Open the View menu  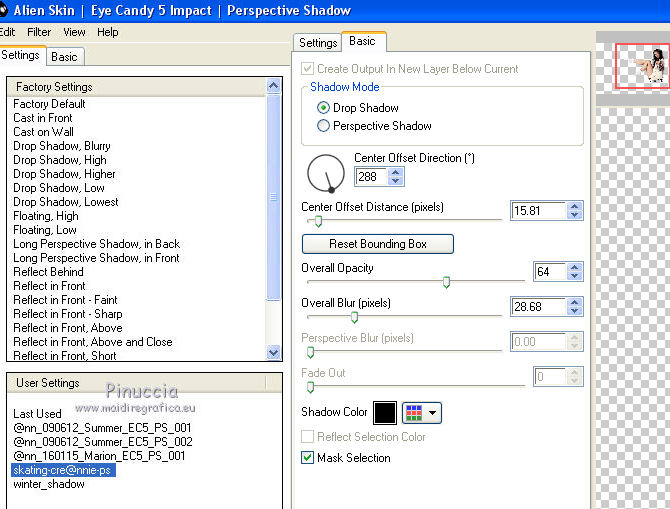click(x=74, y=32)
